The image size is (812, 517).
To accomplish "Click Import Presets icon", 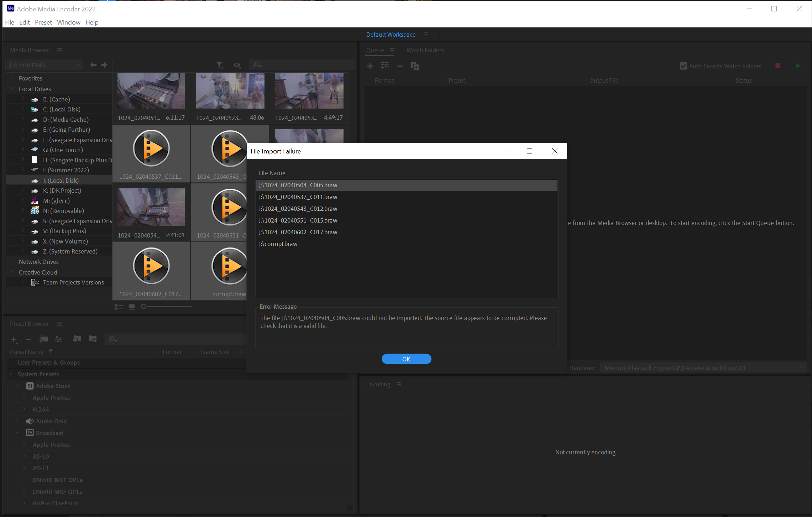I will point(77,339).
